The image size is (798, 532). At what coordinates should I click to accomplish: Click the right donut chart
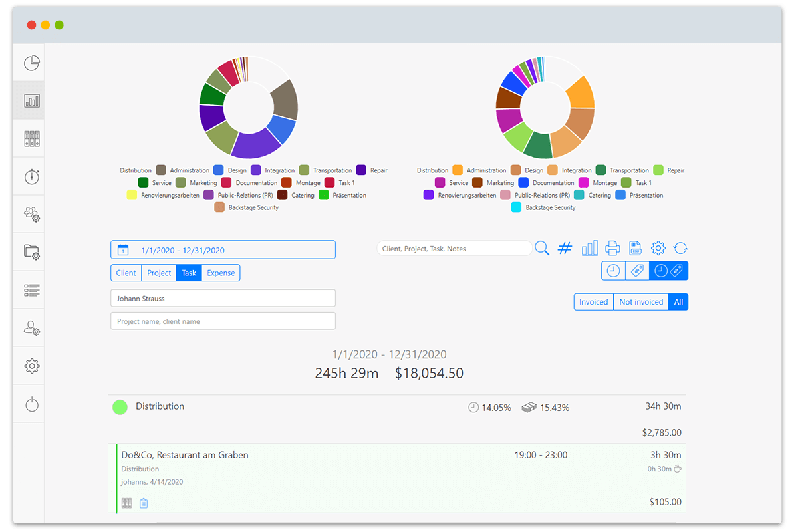pos(545,106)
